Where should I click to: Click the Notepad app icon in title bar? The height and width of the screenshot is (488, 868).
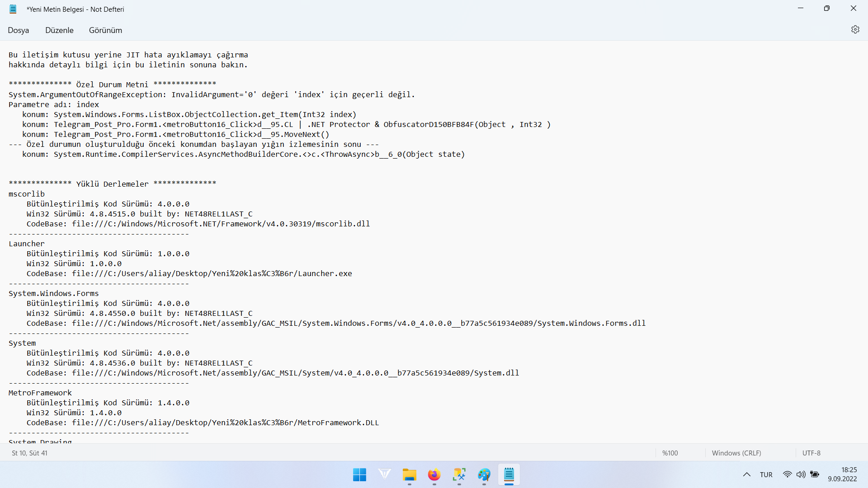pos(13,9)
